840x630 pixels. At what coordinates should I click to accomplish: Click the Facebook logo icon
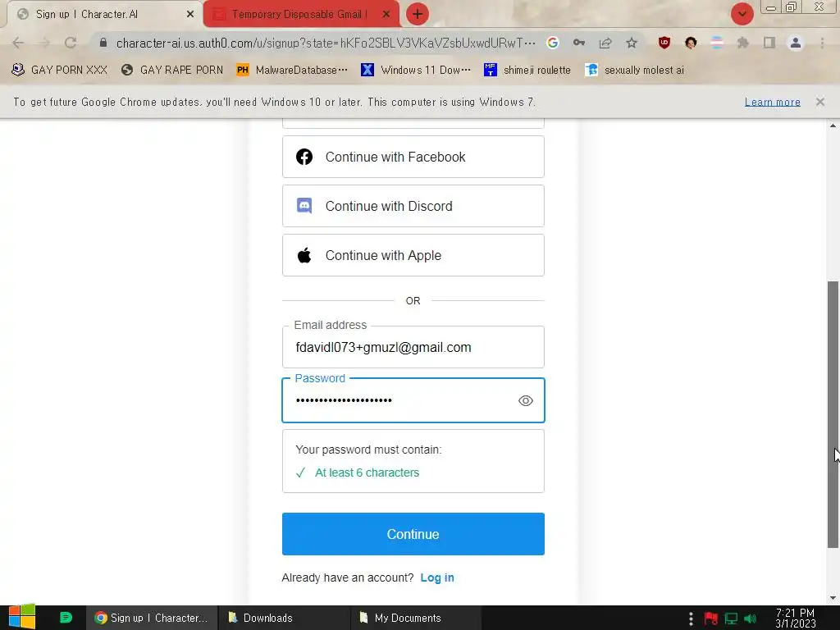point(304,157)
